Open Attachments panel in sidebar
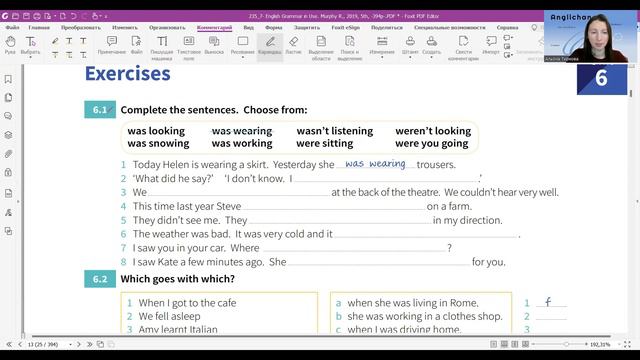Image resolution: width=640 pixels, height=360 pixels. tap(8, 154)
